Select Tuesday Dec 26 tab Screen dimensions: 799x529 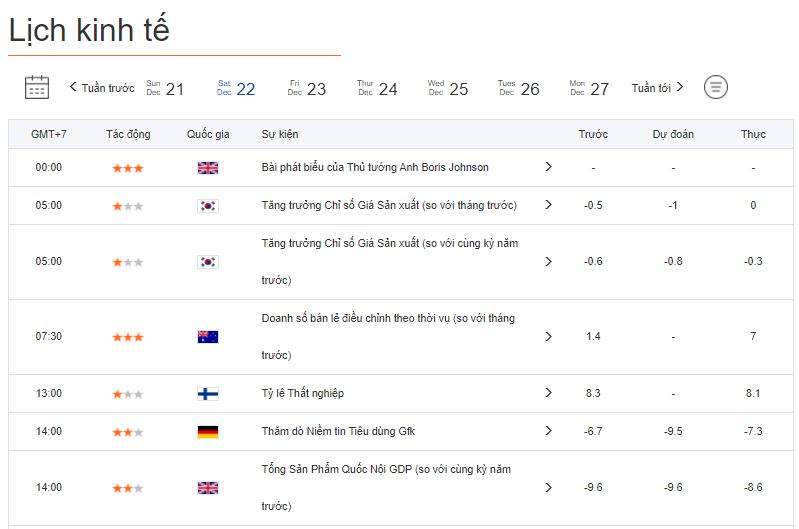(x=518, y=89)
